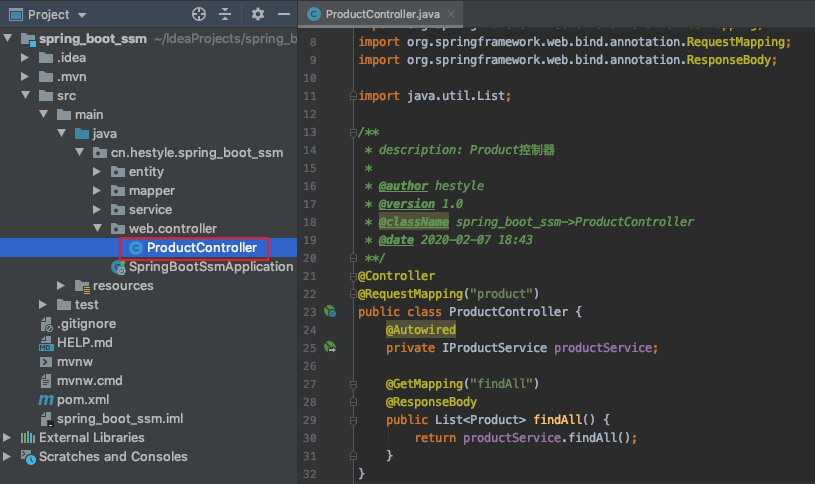This screenshot has width=815, height=484.
Task: Hide the Project tool window with minus icon
Action: click(284, 14)
